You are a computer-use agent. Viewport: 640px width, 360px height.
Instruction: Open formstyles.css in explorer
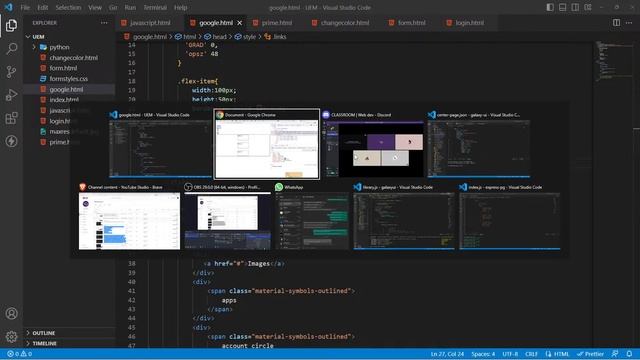point(69,79)
